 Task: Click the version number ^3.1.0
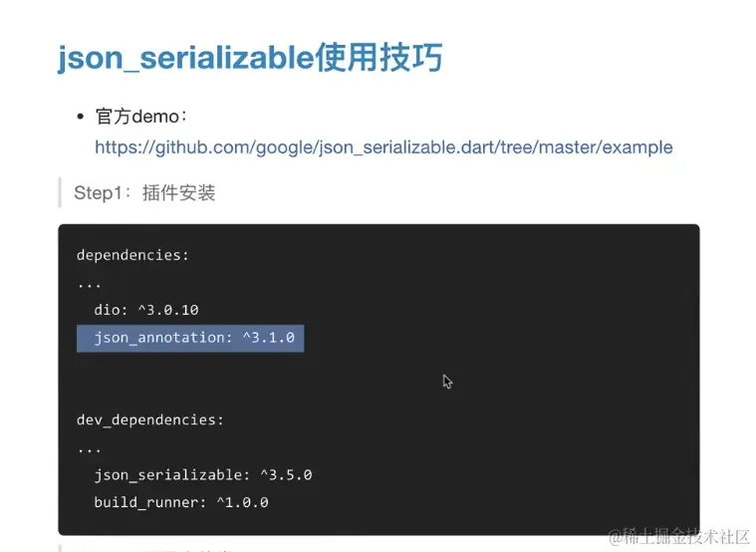(269, 338)
